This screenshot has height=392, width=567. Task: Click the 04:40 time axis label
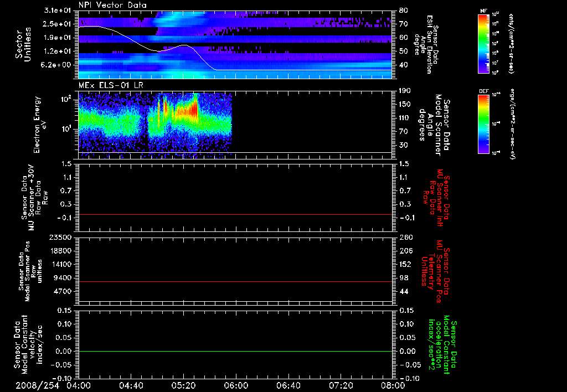point(131,385)
